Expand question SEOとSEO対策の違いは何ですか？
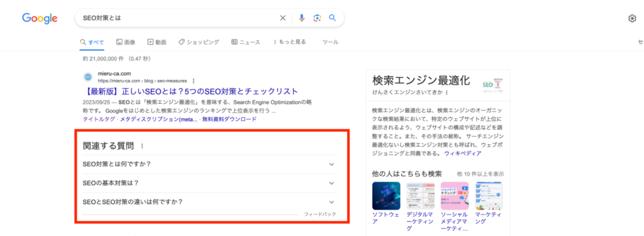Image resolution: width=644 pixels, height=236 pixels. point(209,202)
